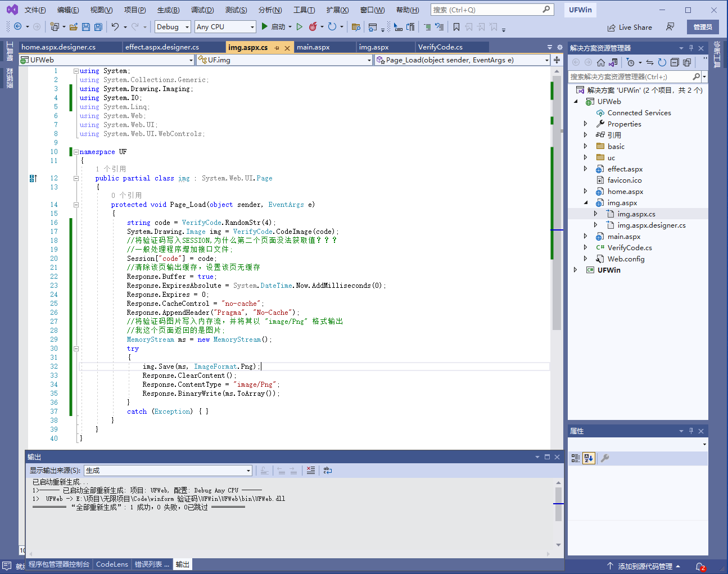Screen dimensions: 728x574
Task: Click the Start Without Debugging outline arrow
Action: click(300, 26)
